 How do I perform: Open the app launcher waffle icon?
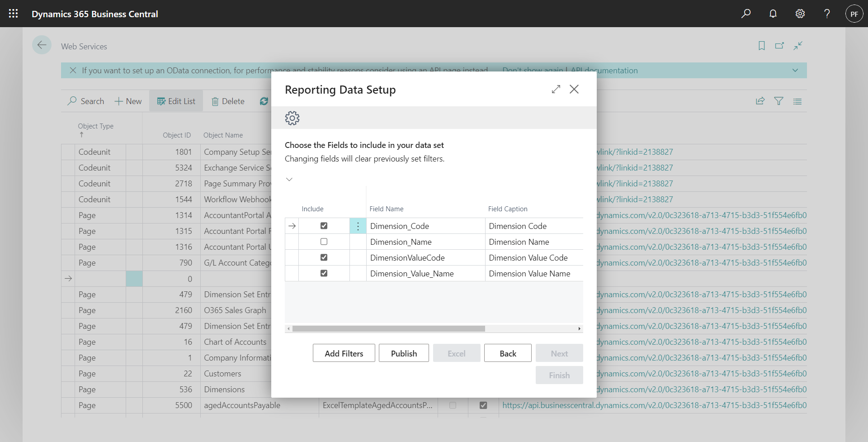[13, 14]
